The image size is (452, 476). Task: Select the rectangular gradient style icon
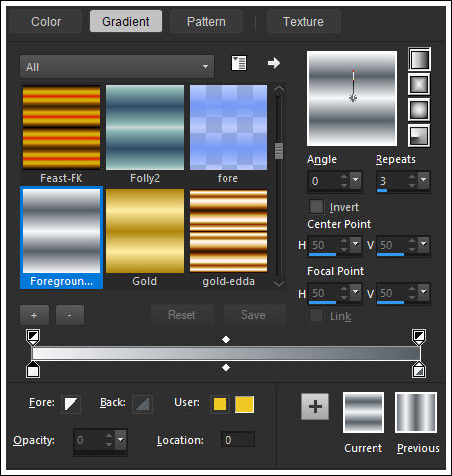pos(419,84)
